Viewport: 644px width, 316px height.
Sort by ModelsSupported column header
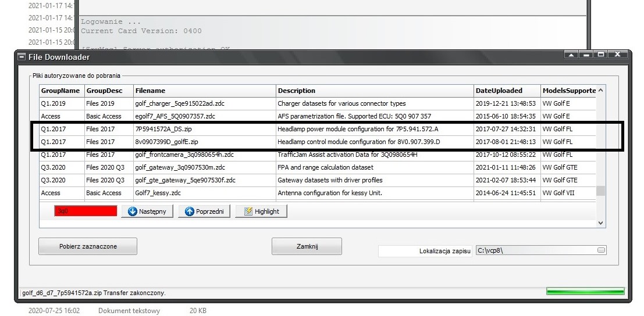click(568, 91)
